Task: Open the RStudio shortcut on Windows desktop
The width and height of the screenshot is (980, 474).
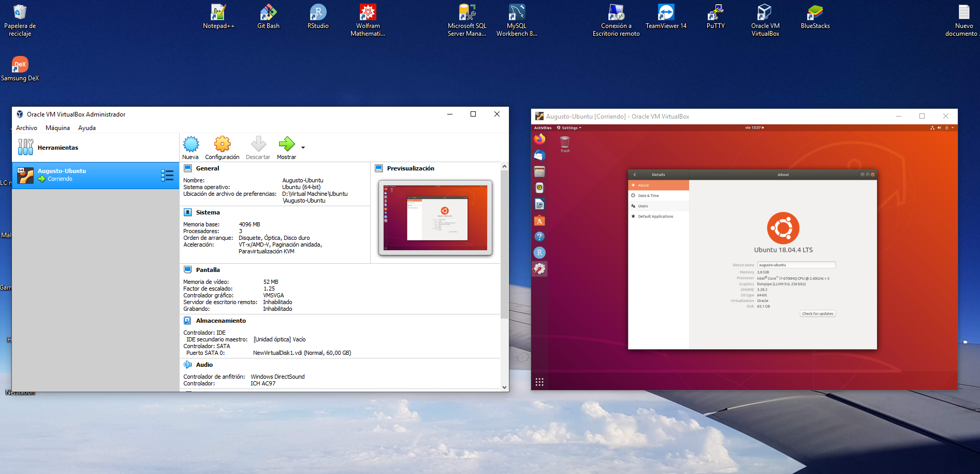Action: coord(318,17)
